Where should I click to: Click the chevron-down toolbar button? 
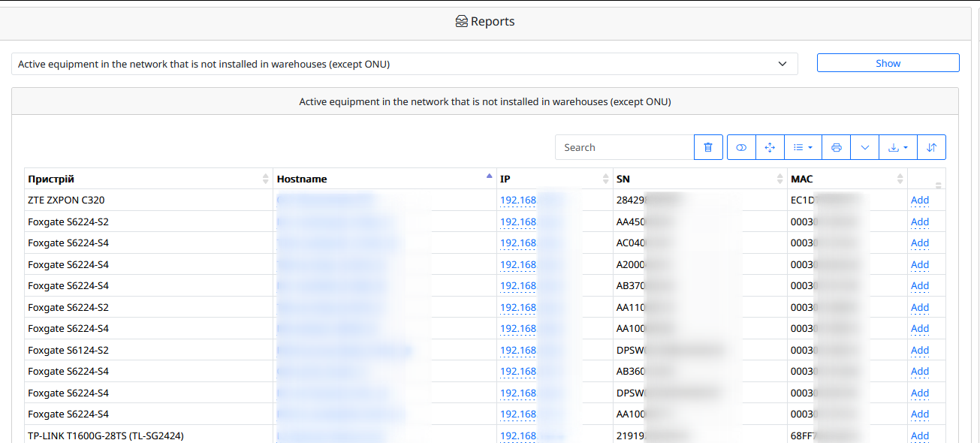[x=865, y=147]
